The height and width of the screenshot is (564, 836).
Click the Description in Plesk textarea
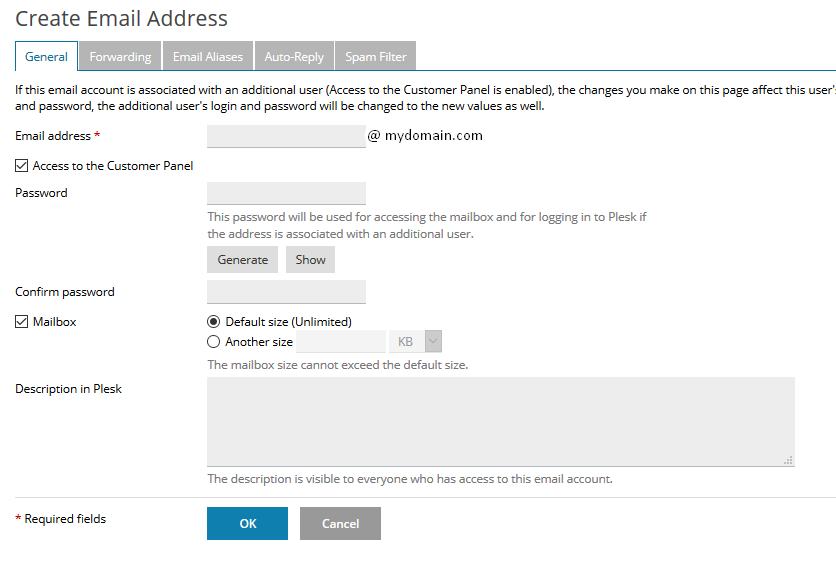(501, 422)
